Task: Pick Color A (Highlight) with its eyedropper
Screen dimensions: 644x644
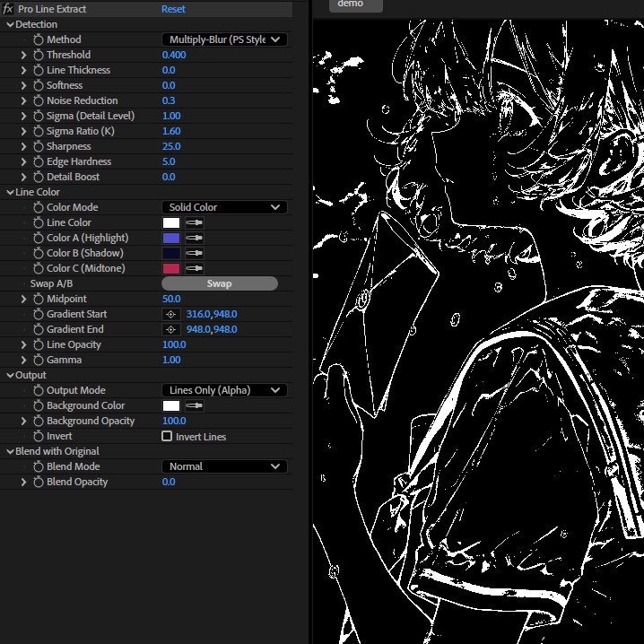Action: (x=194, y=238)
